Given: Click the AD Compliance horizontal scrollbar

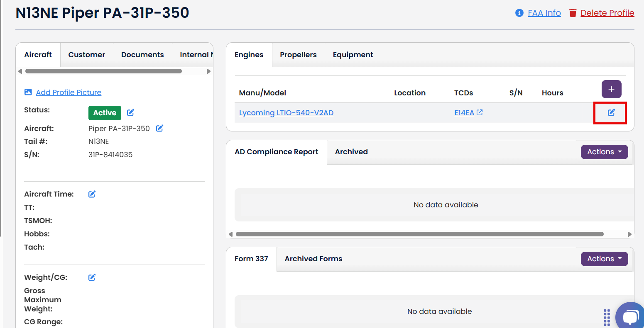Looking at the screenshot, I should point(419,234).
